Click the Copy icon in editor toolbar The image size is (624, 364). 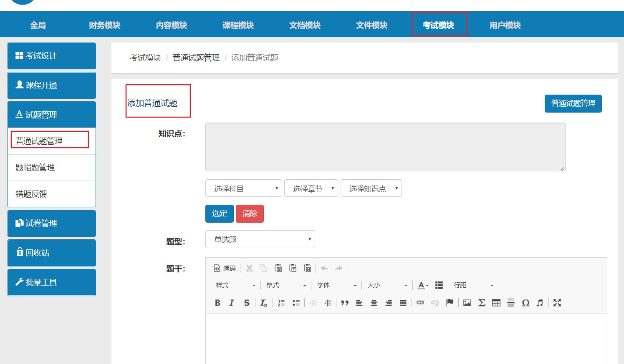[x=263, y=268]
